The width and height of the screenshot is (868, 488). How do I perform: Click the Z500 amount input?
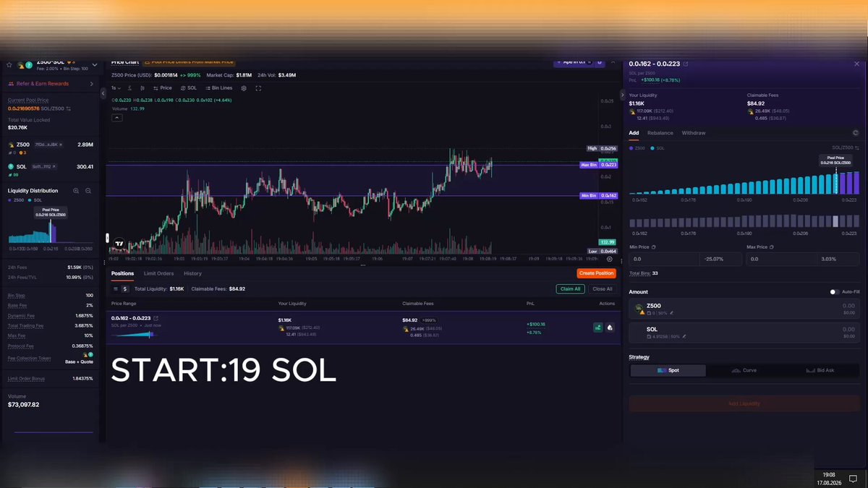click(744, 309)
